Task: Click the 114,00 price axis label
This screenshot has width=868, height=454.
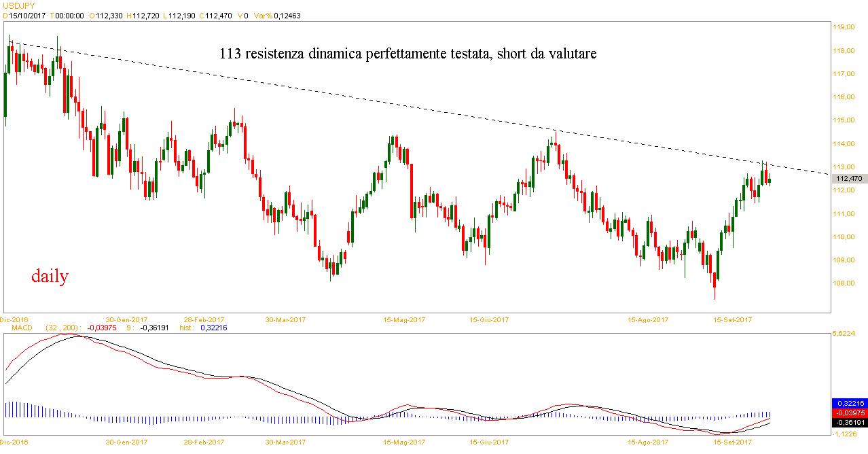Action: [x=844, y=144]
